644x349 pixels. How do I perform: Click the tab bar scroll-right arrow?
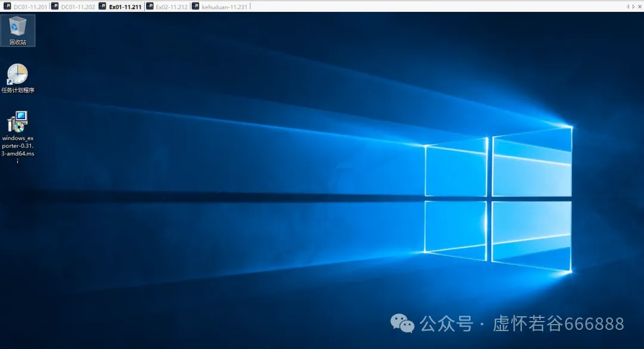[x=633, y=7]
